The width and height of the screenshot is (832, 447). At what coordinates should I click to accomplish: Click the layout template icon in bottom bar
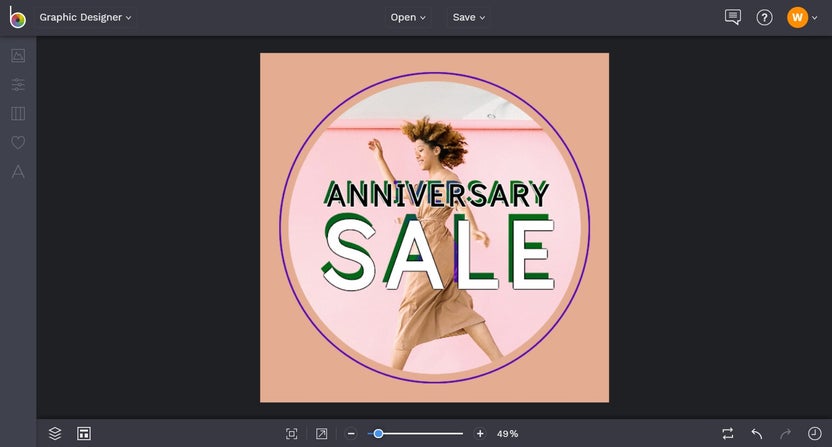click(84, 434)
